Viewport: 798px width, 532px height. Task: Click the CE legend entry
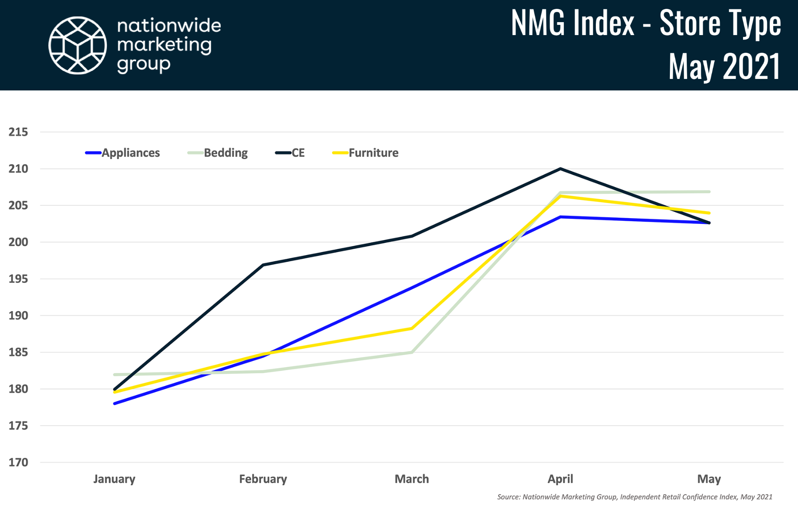tap(290, 153)
